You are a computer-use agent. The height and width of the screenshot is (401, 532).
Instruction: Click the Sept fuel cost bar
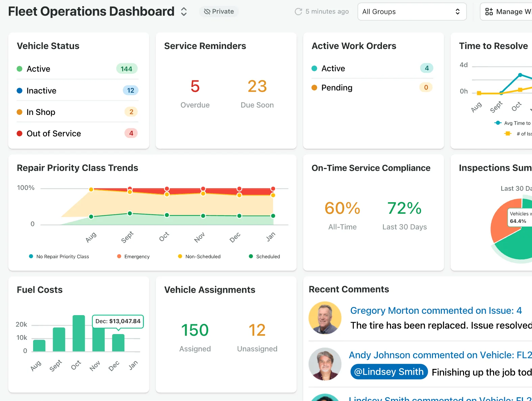tap(59, 339)
